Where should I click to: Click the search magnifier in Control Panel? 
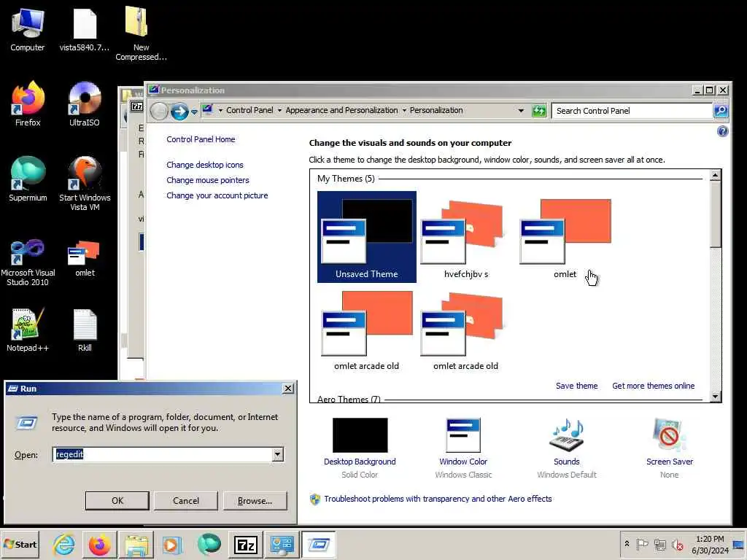(721, 111)
